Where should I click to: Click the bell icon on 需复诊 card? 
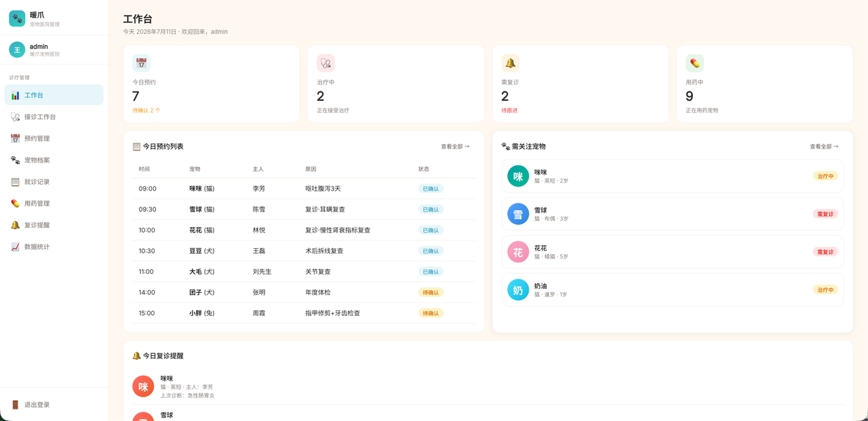point(510,63)
